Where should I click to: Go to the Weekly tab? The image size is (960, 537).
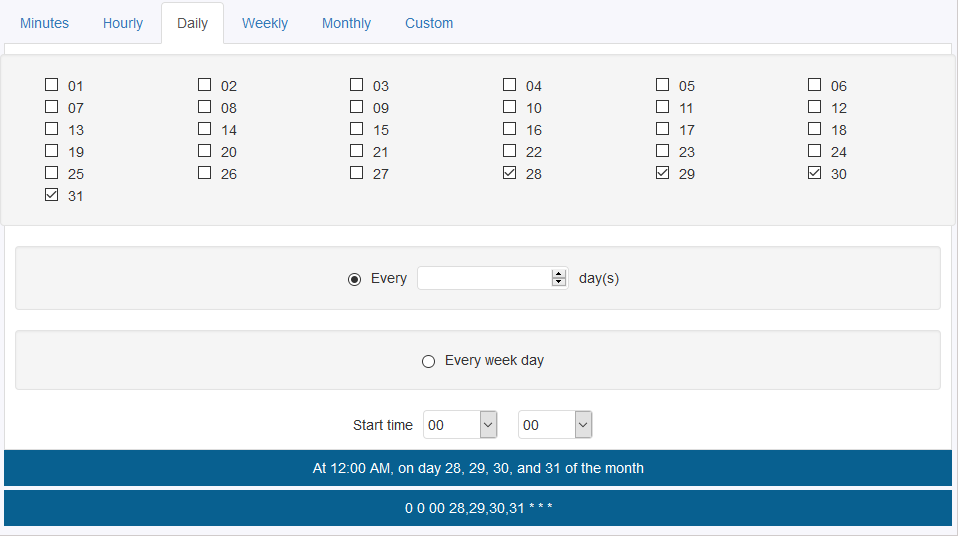pos(264,23)
